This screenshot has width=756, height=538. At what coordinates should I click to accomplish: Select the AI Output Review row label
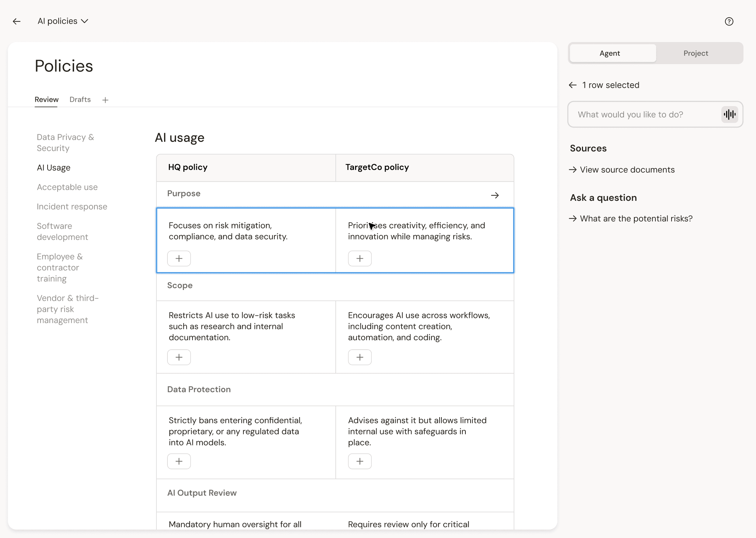pos(202,493)
